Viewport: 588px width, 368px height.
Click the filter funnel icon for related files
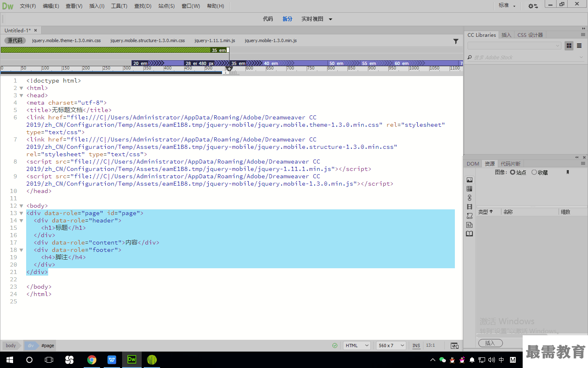click(x=456, y=41)
